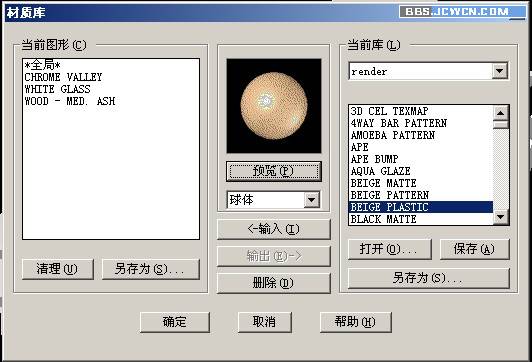Image resolution: width=532 pixels, height=362 pixels.
Task: Select WOOD - MED. ASH material
Action: (x=70, y=101)
